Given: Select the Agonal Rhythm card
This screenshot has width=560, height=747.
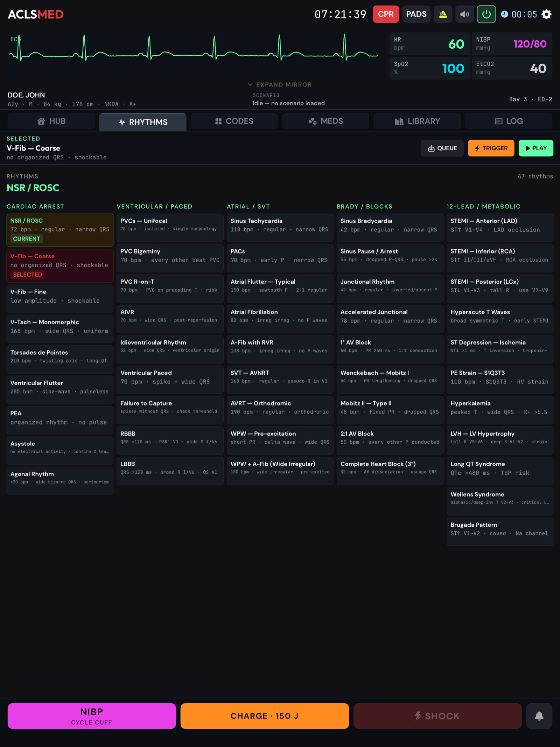Looking at the screenshot, I should tap(60, 481).
